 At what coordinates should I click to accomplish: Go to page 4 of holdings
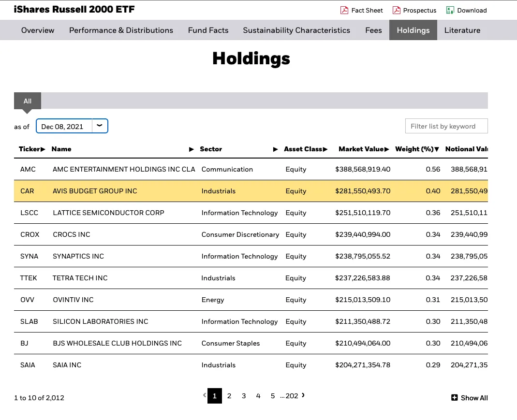tap(258, 396)
